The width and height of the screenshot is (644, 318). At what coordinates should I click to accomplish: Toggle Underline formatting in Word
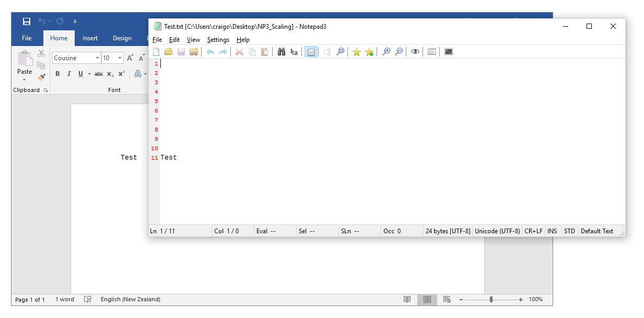tap(80, 74)
